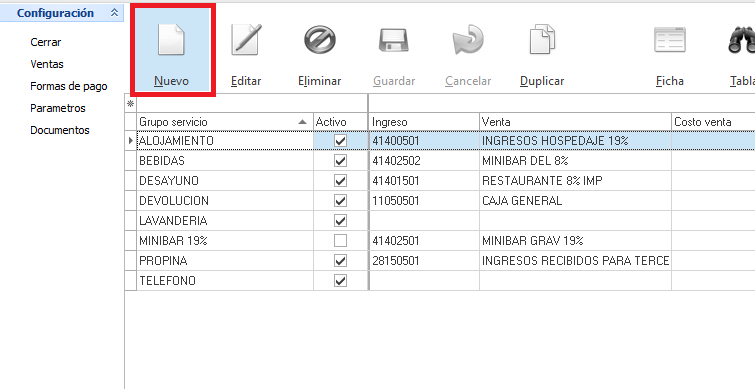
Task: Toggle Activo checkbox for PROPINA
Action: [x=340, y=260]
